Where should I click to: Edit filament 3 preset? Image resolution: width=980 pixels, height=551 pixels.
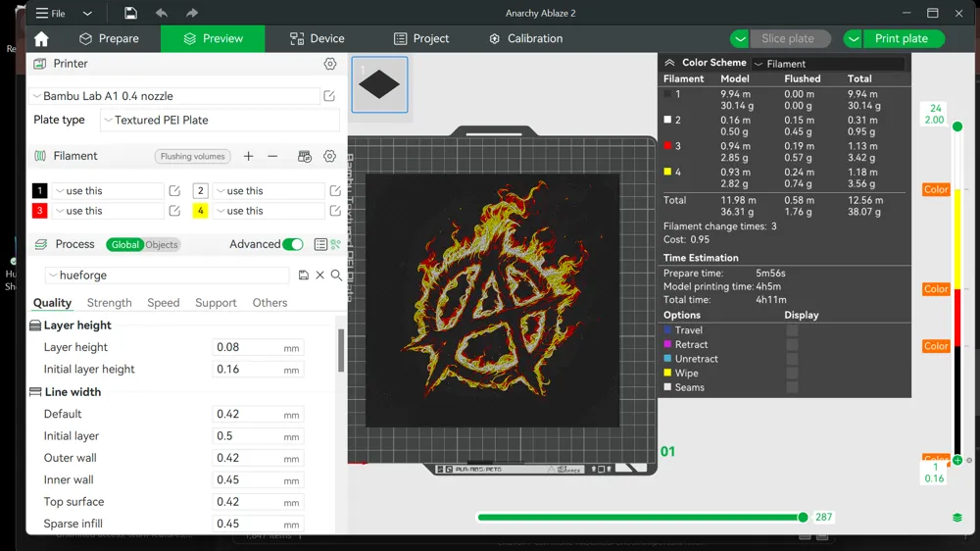[174, 211]
